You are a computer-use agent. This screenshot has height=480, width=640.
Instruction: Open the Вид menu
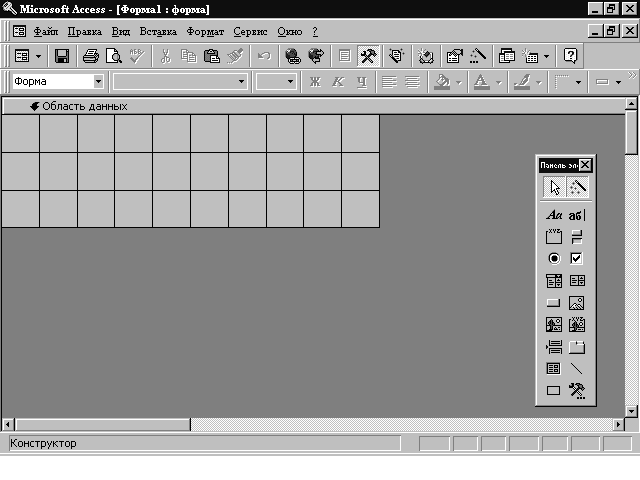121,31
